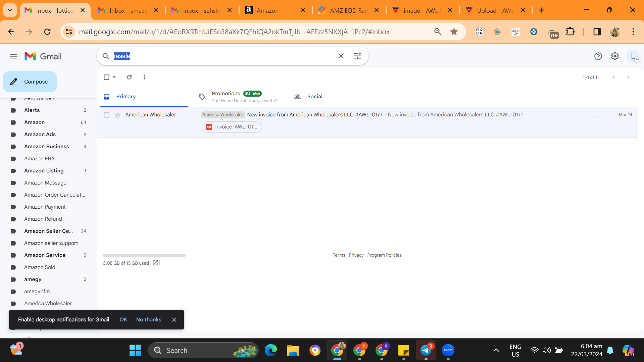Open the Amazon Seller Ce... label
This screenshot has height=362, width=644.
49,231
